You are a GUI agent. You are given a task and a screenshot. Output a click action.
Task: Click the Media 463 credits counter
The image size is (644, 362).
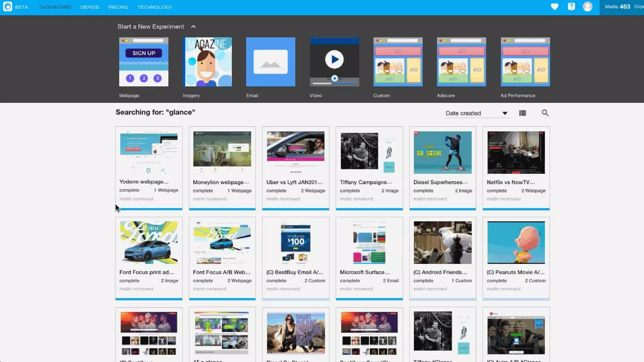coord(617,7)
